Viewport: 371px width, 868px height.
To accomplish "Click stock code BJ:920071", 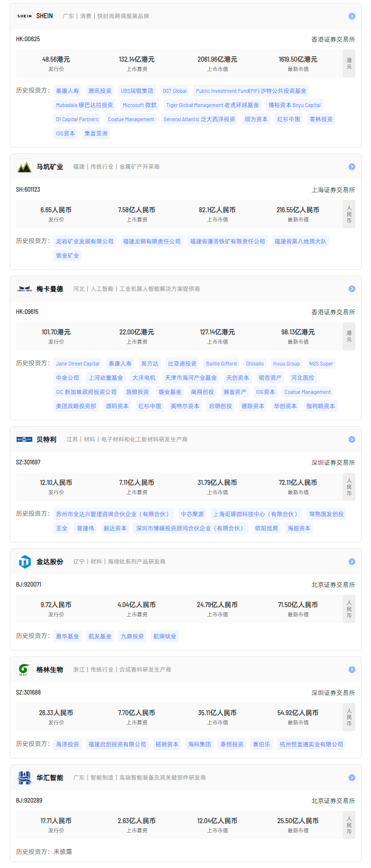I will click(28, 585).
